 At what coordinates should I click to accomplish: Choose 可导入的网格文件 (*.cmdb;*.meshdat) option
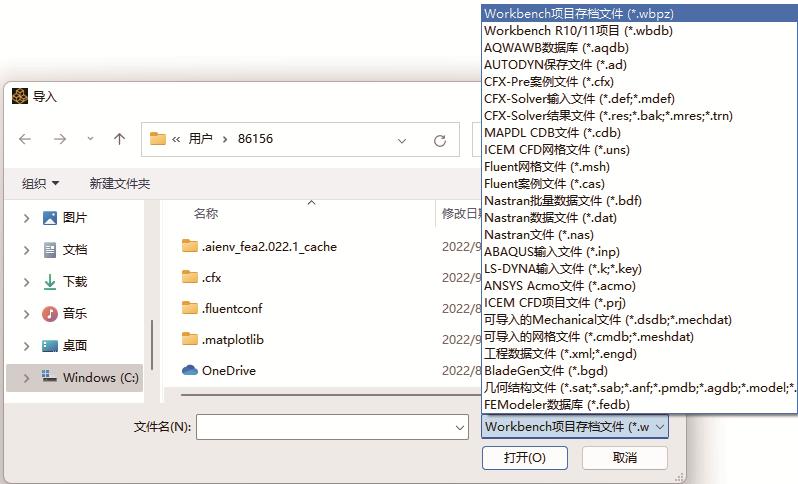tap(639, 337)
